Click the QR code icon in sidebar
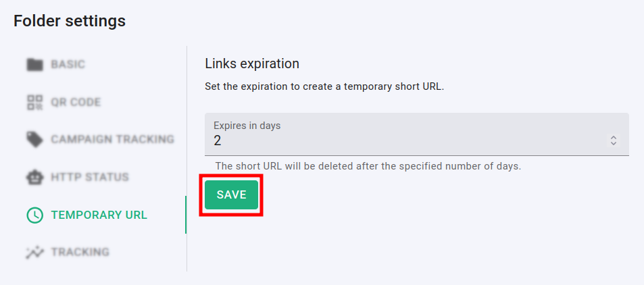 34,103
